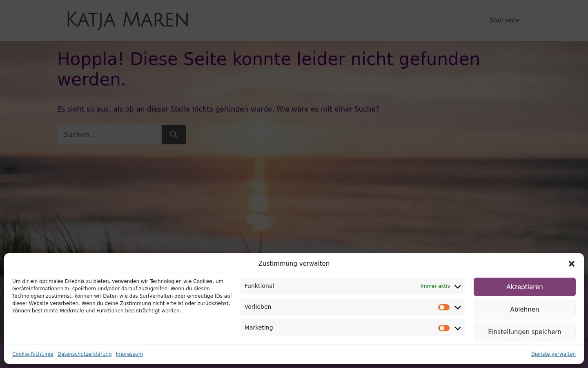
Task: Click the 'Marketing' category label
Action: 259,328
